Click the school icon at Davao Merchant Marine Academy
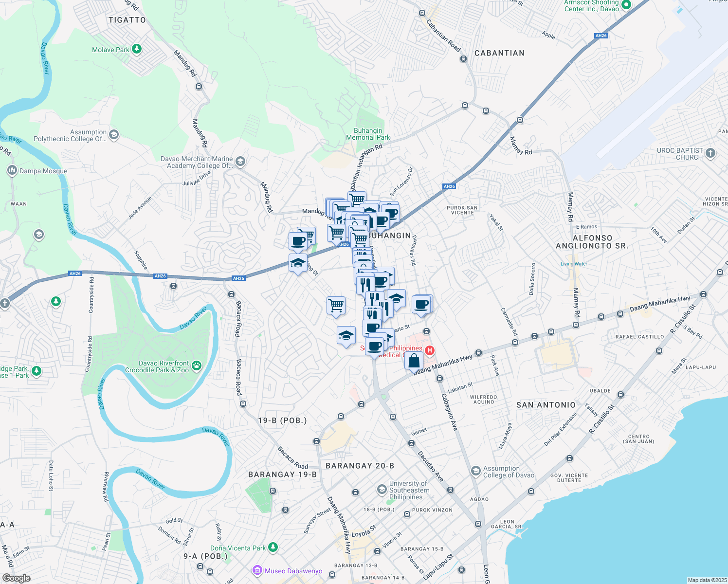This screenshot has height=584, width=728. (x=239, y=161)
